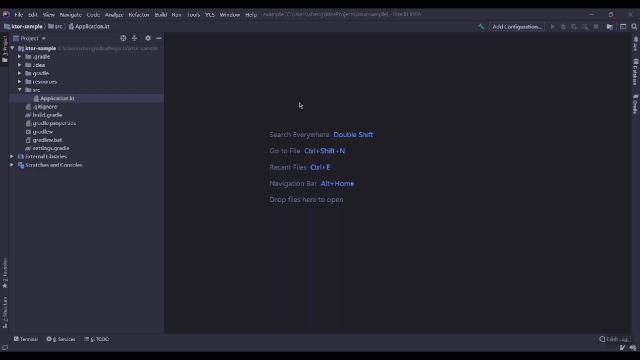Toggle the Event Log tool window button

614,339
